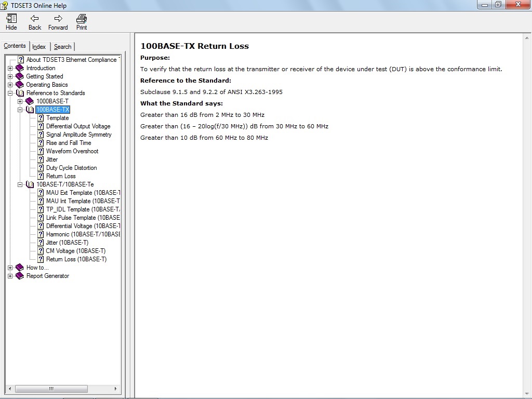This screenshot has width=532, height=399.
Task: Expand the Report Generator node
Action: (10, 276)
